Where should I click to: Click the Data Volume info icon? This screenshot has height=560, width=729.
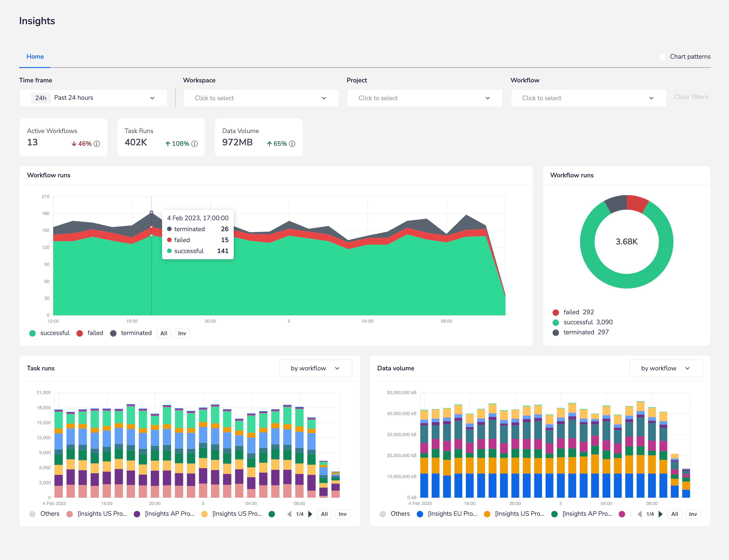[x=292, y=144]
